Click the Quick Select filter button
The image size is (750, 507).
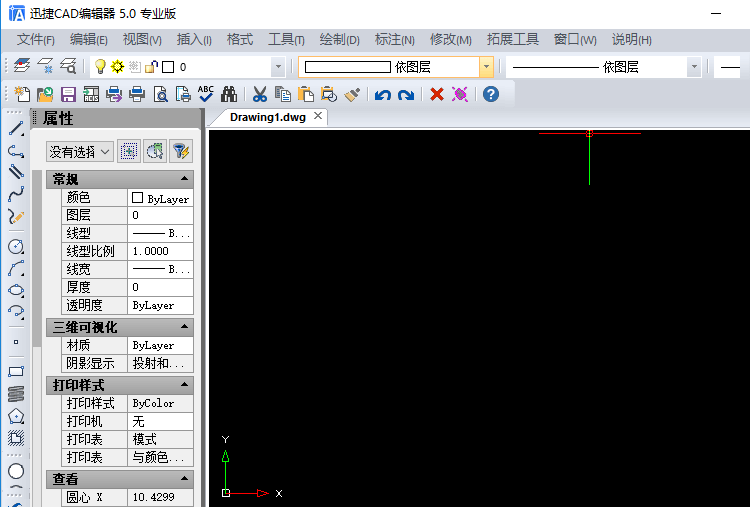click(180, 151)
